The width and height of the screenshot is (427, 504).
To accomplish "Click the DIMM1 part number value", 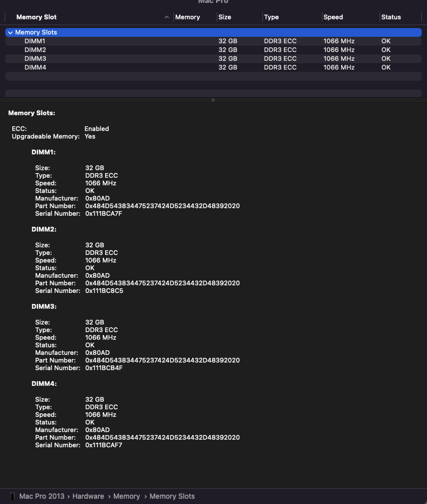I will 162,206.
